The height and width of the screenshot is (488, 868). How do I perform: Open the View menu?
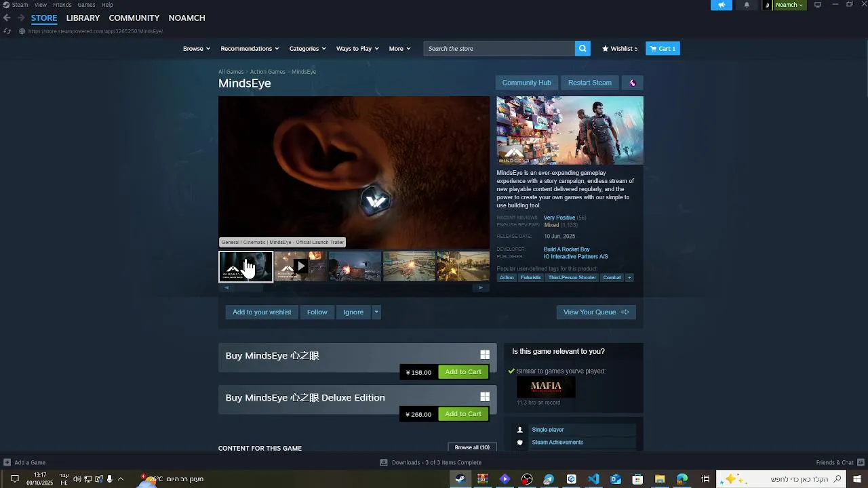point(41,5)
